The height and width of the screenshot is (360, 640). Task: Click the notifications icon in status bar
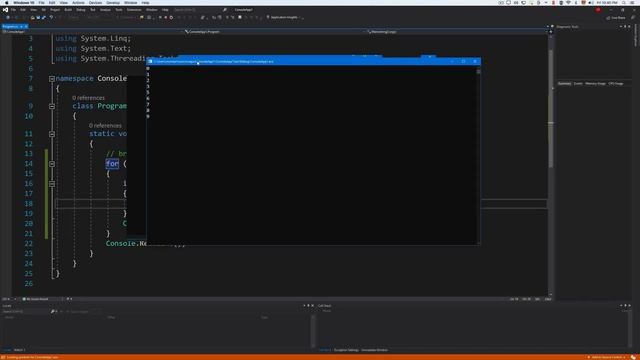pos(633,357)
